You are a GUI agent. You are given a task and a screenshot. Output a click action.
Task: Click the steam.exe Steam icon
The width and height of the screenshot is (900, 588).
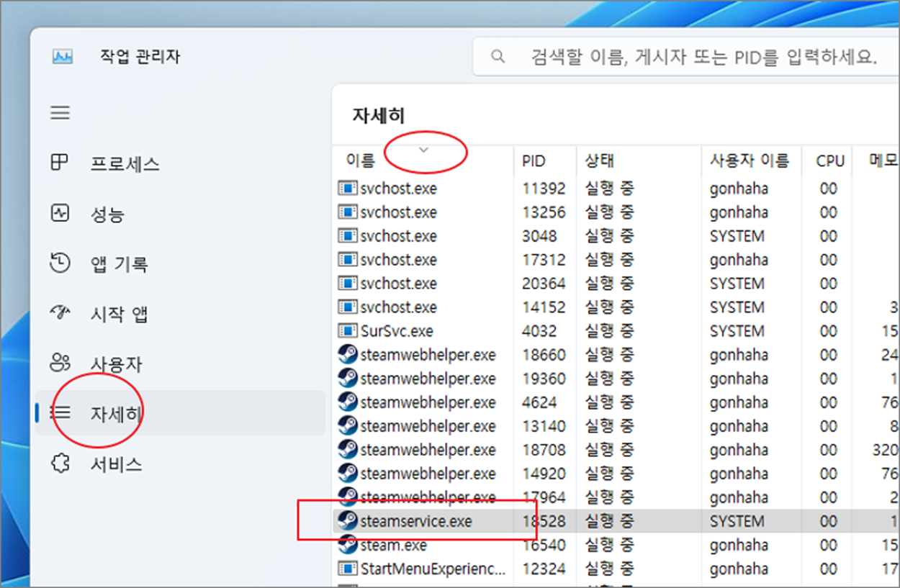pos(348,544)
